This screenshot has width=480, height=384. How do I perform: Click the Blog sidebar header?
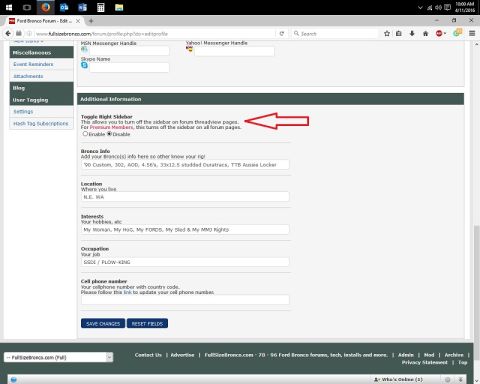tap(42, 88)
